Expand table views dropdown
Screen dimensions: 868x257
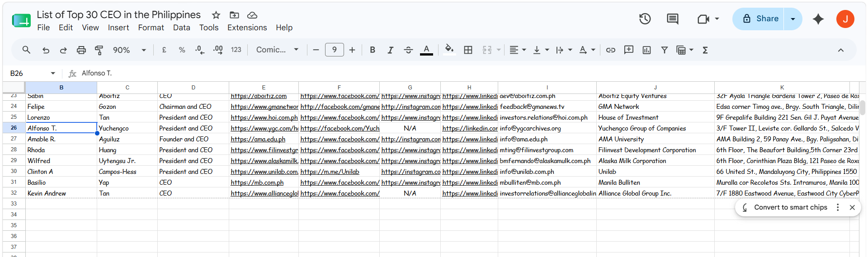tap(691, 50)
